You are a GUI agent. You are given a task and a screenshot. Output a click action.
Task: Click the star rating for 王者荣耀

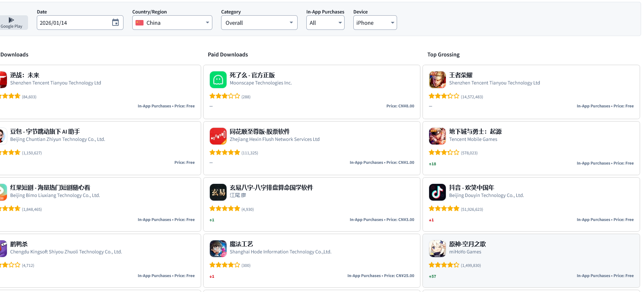click(444, 96)
